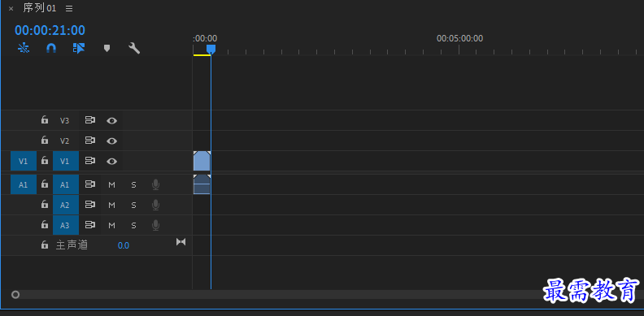Mute audio track A3
This screenshot has height=316, width=644.
[111, 225]
